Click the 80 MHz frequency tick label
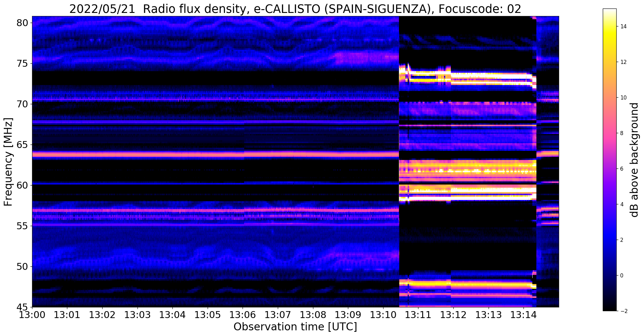The width and height of the screenshot is (644, 336). tap(22, 23)
